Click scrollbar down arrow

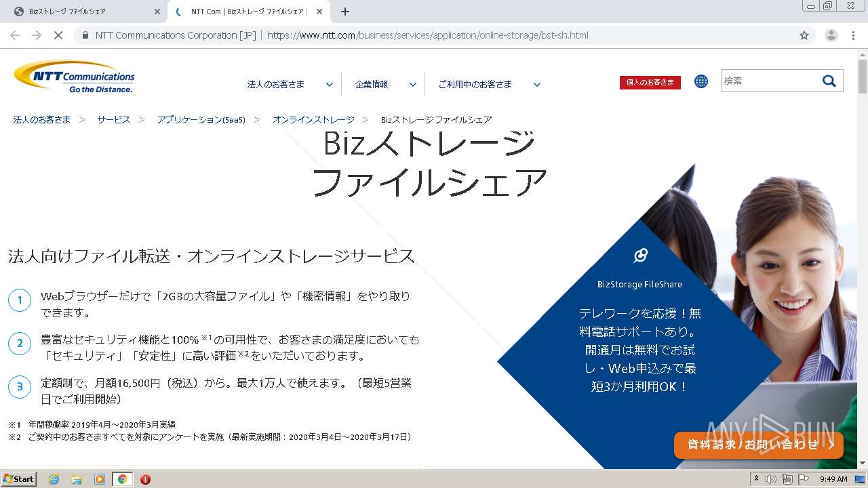863,463
